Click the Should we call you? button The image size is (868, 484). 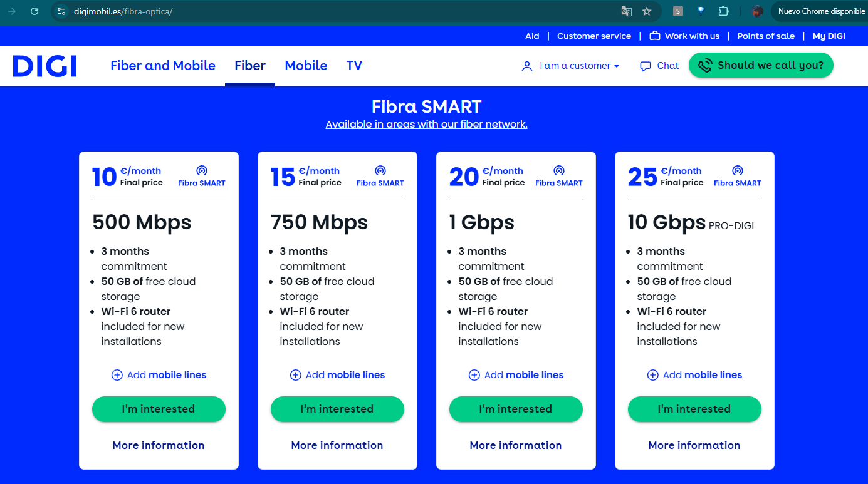761,65
